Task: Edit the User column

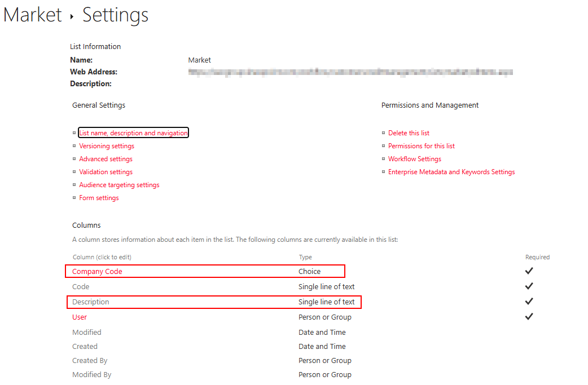Action: coord(80,317)
